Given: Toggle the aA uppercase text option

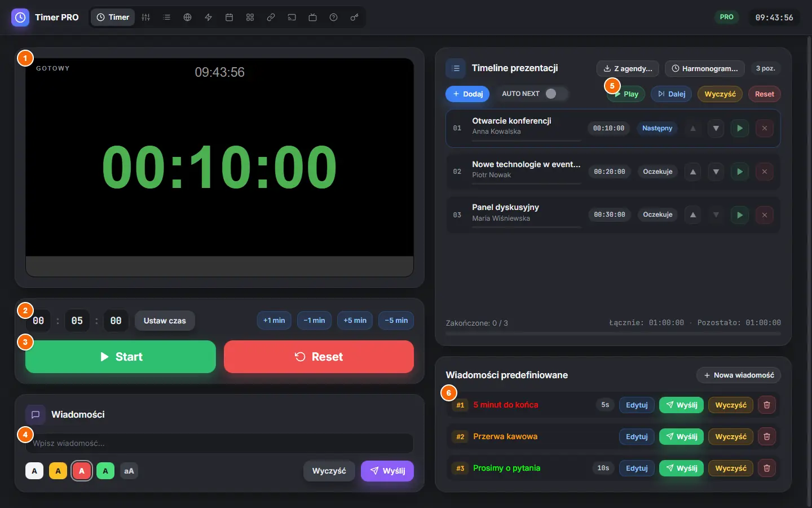Looking at the screenshot, I should pyautogui.click(x=129, y=471).
